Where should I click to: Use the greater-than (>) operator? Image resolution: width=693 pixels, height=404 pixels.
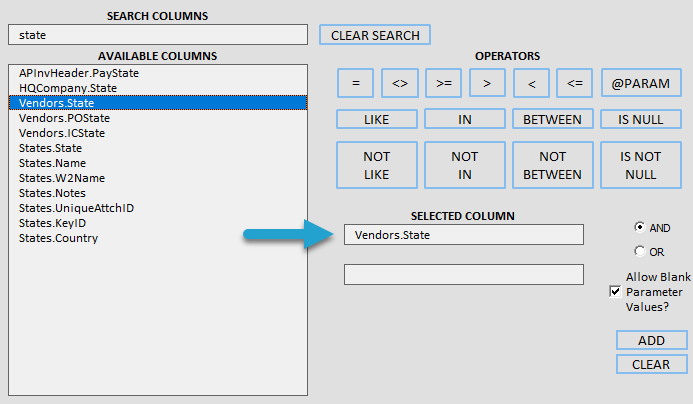(x=487, y=83)
